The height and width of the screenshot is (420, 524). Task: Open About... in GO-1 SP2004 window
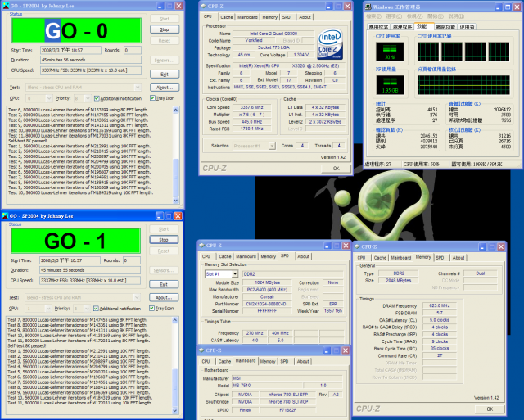tap(164, 297)
